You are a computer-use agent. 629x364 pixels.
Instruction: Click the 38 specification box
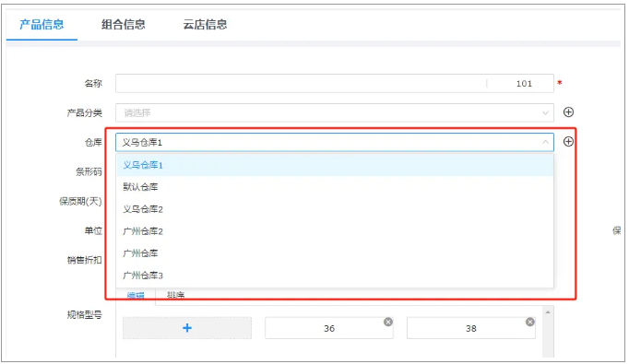(471, 328)
